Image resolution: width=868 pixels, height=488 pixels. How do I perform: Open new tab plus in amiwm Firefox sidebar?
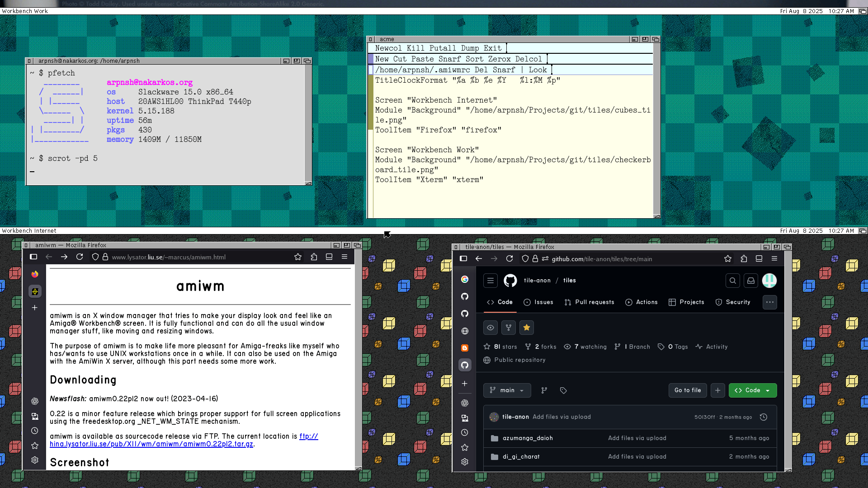pyautogui.click(x=35, y=308)
